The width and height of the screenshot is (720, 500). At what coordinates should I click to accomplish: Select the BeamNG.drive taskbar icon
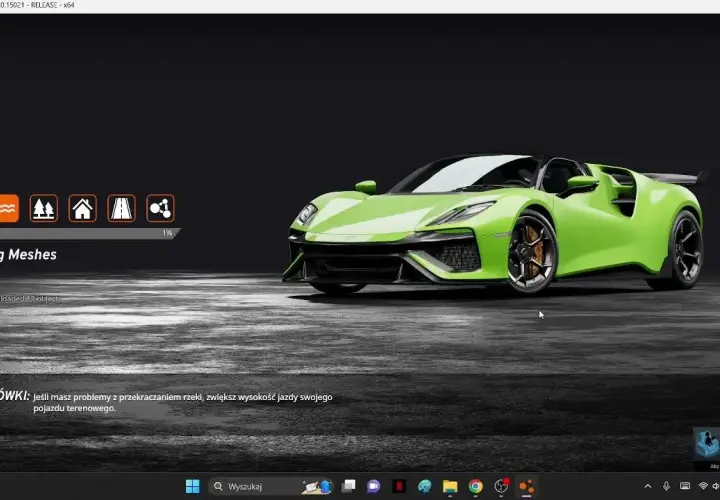coord(527,486)
